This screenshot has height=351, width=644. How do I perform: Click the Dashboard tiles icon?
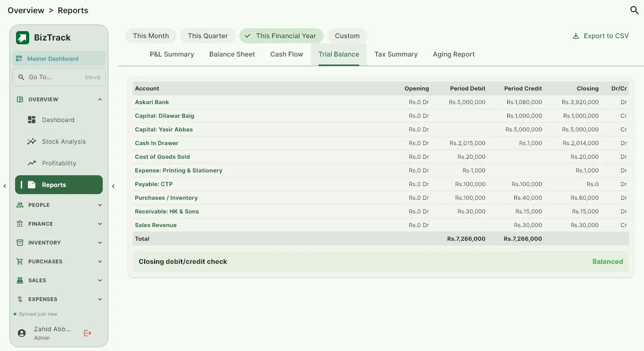(32, 120)
